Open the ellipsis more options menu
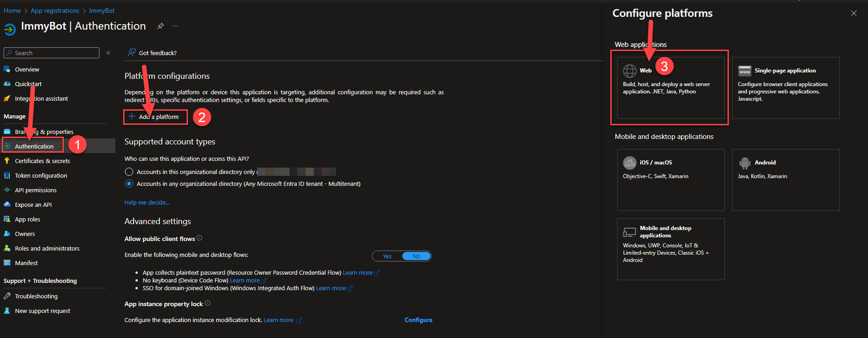 (x=175, y=26)
